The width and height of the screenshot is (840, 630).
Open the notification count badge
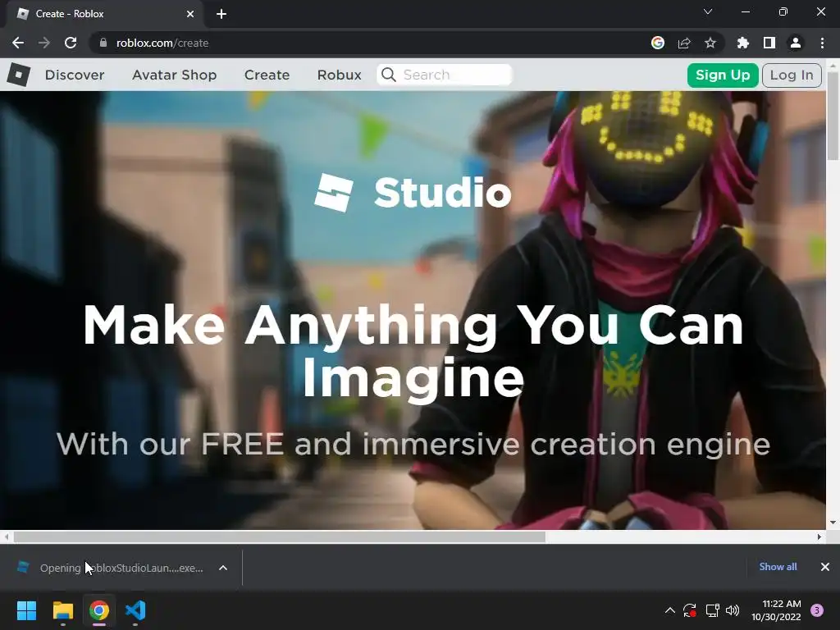817,610
